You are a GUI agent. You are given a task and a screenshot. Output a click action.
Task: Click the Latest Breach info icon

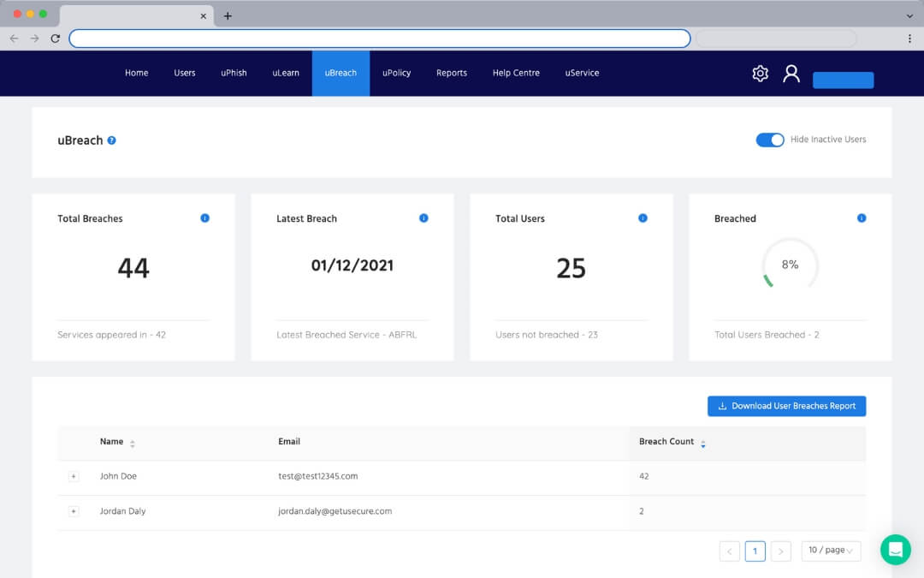(x=423, y=218)
